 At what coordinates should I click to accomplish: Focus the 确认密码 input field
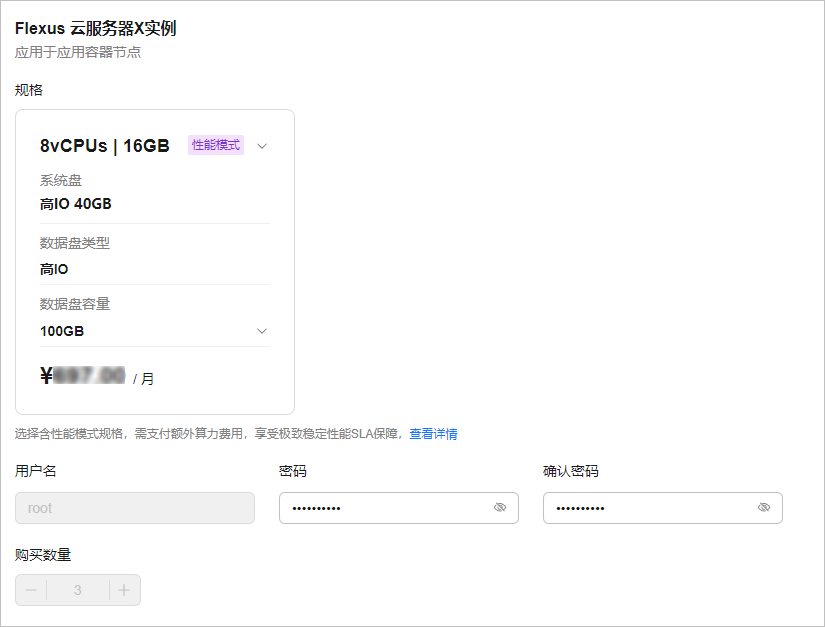(x=663, y=508)
